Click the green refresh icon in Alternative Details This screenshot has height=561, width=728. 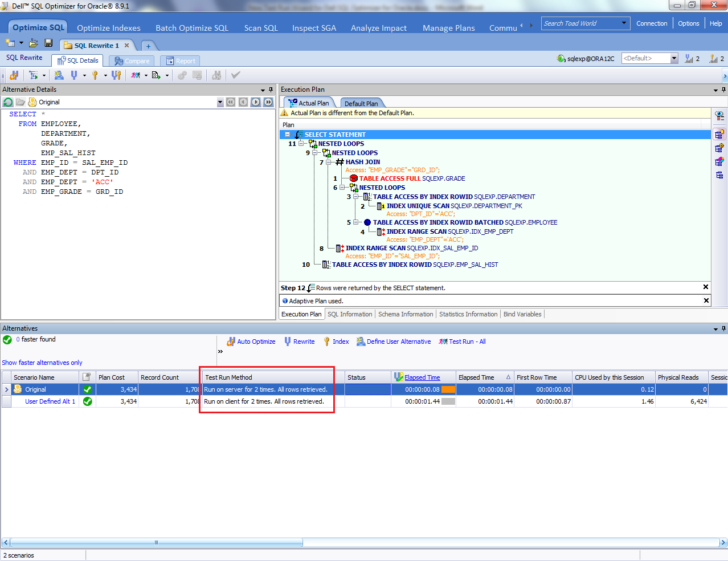[8, 102]
